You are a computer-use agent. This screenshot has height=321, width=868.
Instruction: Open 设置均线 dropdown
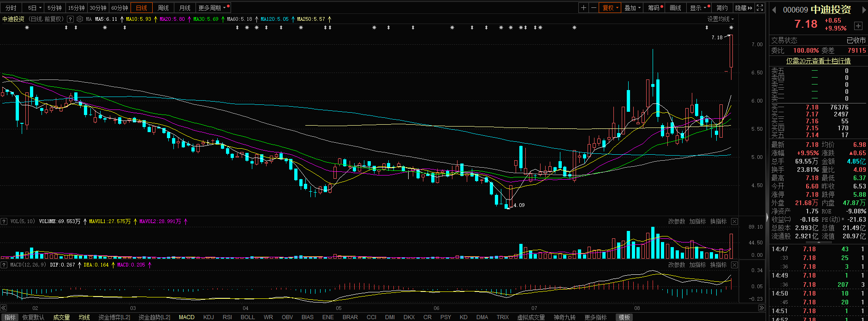coord(720,19)
